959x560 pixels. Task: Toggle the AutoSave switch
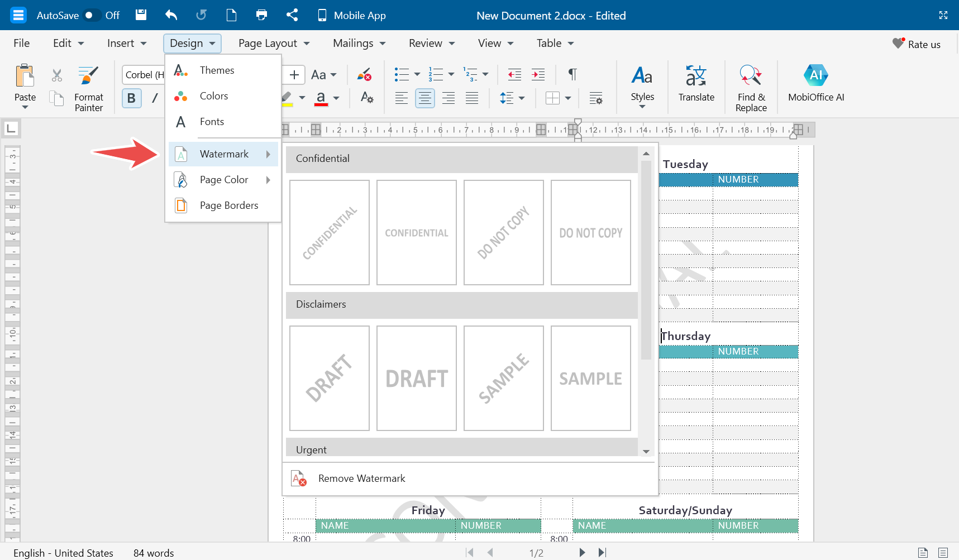tap(92, 15)
